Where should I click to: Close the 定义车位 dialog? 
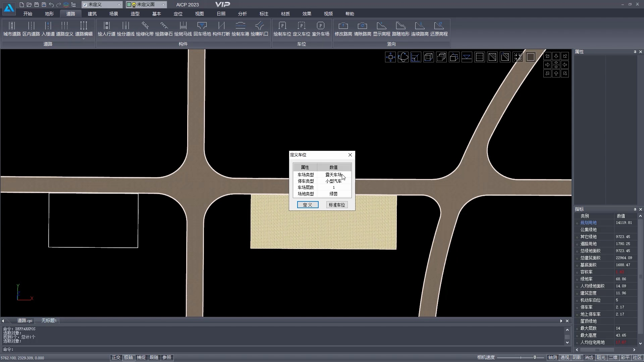[x=350, y=155]
